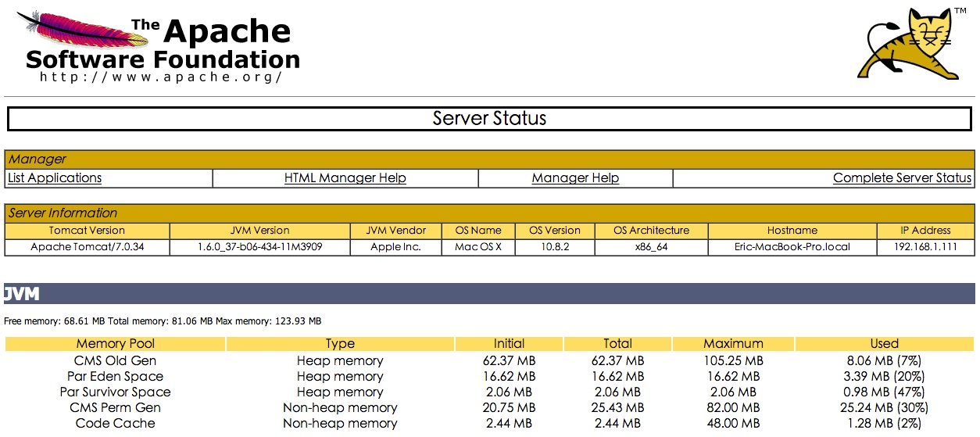The image size is (980, 437).
Task: Click Par Survivor Space used 0.98 MB (47%)
Action: [x=885, y=392]
